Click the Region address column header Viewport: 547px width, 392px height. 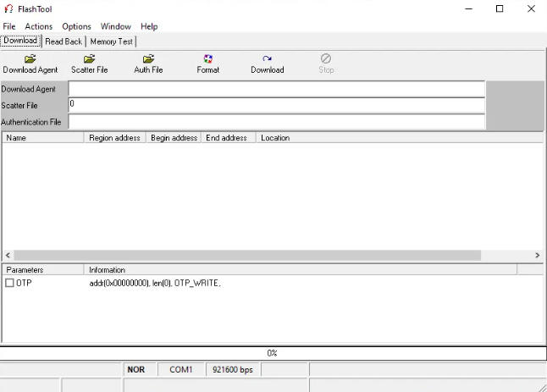coord(115,138)
